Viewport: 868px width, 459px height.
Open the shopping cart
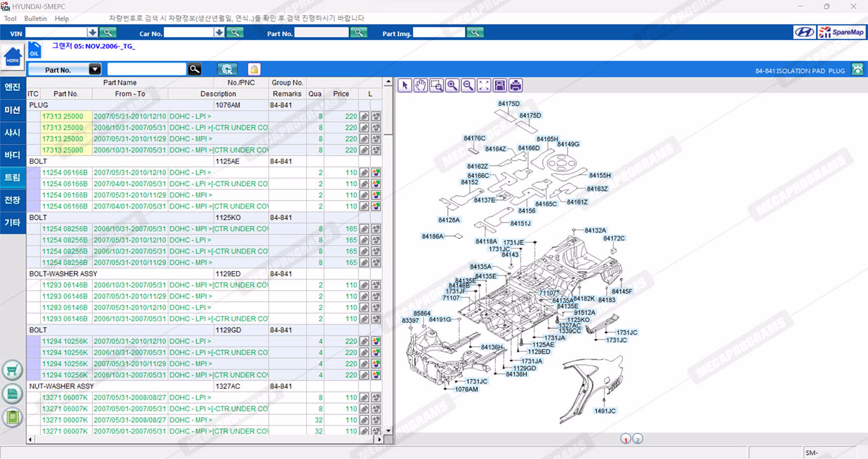click(13, 370)
